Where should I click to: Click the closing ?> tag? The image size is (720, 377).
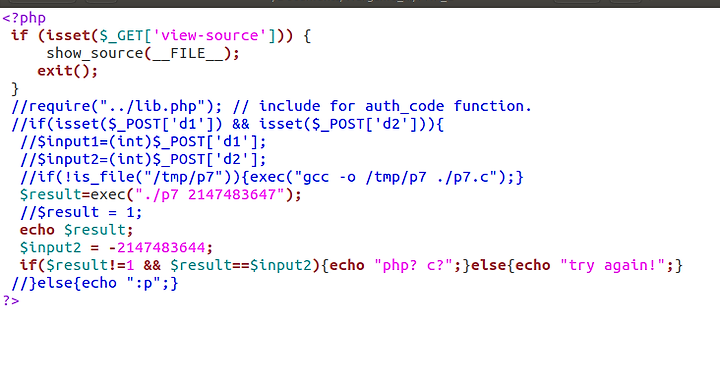tap(11, 301)
